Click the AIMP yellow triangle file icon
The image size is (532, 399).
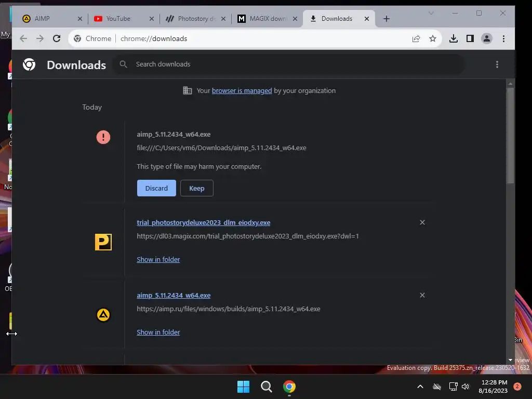(103, 315)
